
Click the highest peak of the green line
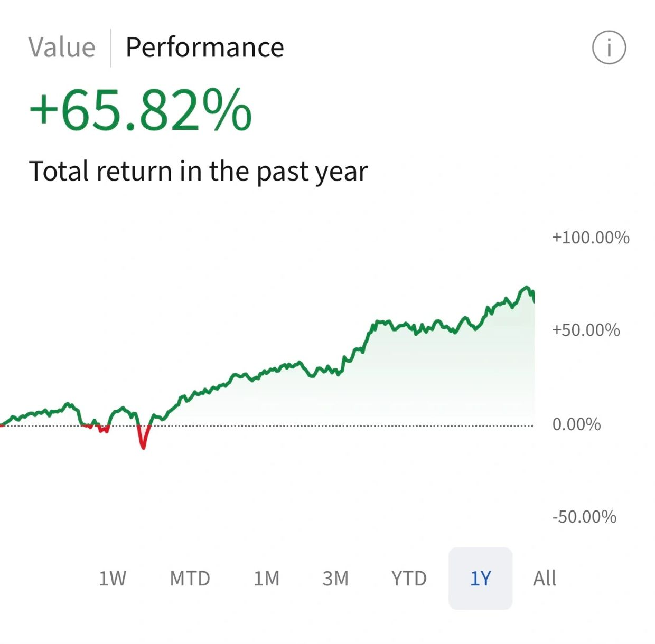(526, 288)
